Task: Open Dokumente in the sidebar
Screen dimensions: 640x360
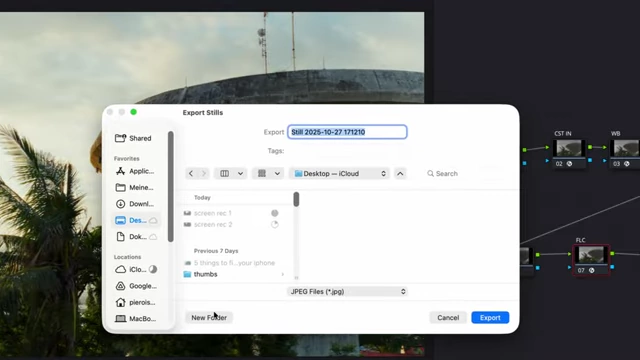Action: coord(137,237)
